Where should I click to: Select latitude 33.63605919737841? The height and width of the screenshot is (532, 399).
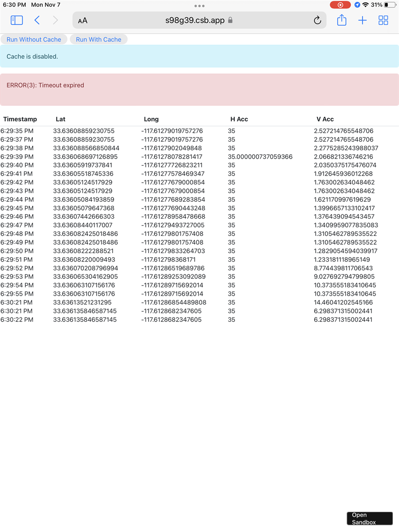83,165
